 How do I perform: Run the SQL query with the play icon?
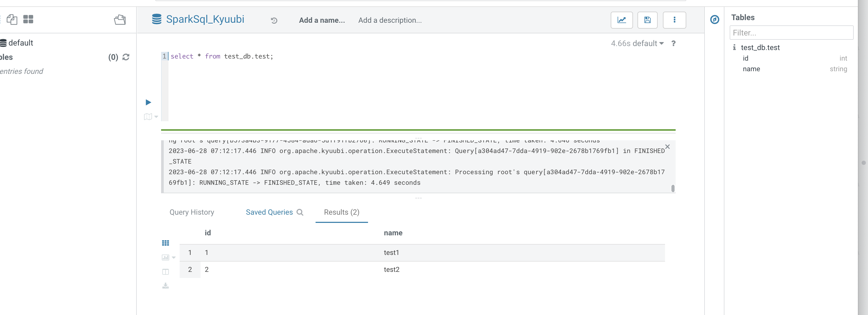click(148, 102)
